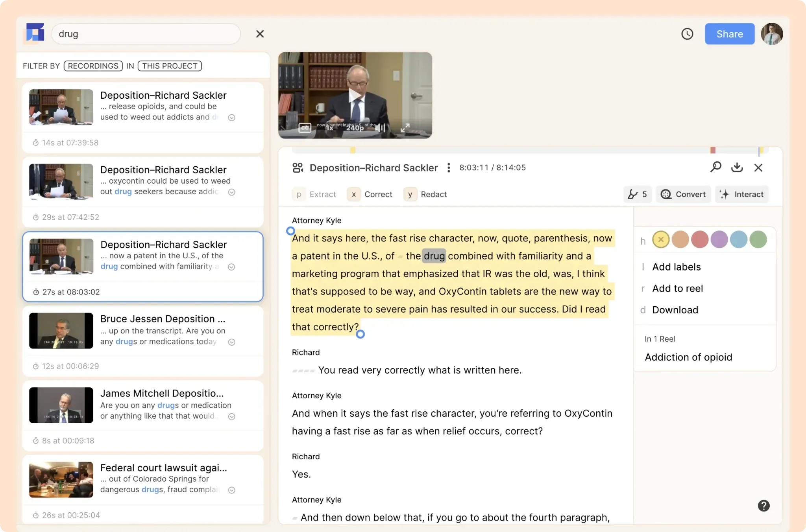Click the selection start handle on highlight
Viewport: 806px width, 532px height.
[x=290, y=231]
